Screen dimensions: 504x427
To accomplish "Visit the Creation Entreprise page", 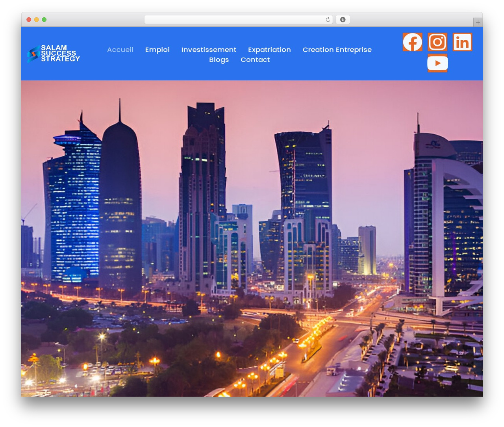I will click(x=337, y=50).
